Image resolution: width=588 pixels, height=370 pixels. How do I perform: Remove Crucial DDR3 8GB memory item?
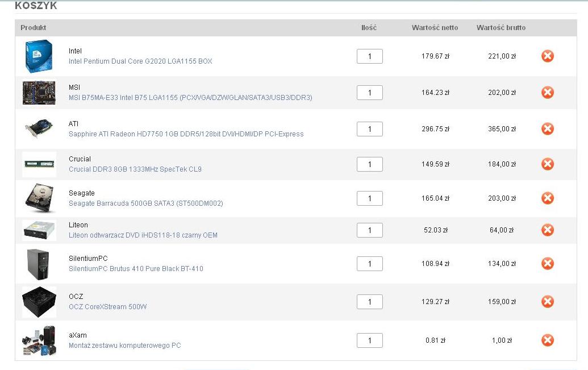547,164
